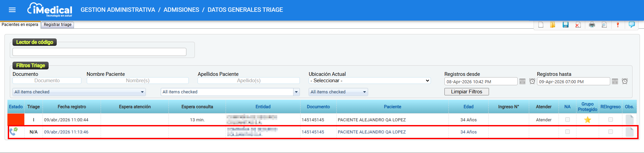Select the Pacientes en espera tab
Viewport: 644px width, 153px height.
[20, 25]
